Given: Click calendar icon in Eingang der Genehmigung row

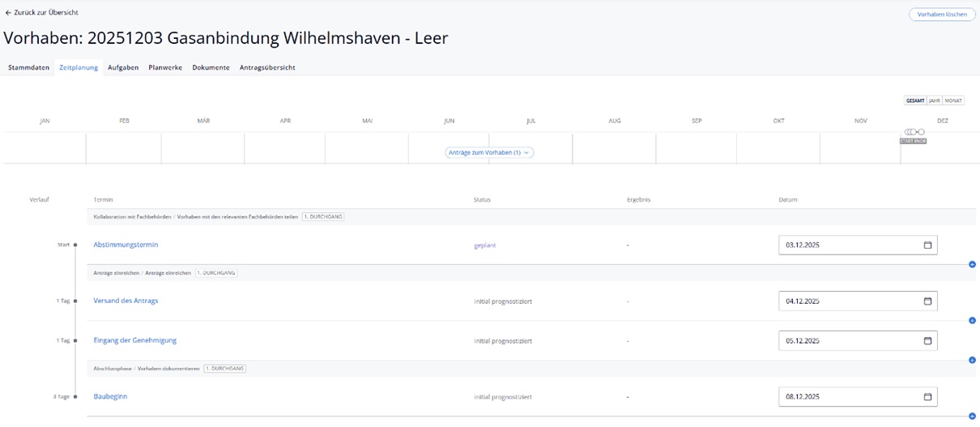Looking at the screenshot, I should [927, 341].
